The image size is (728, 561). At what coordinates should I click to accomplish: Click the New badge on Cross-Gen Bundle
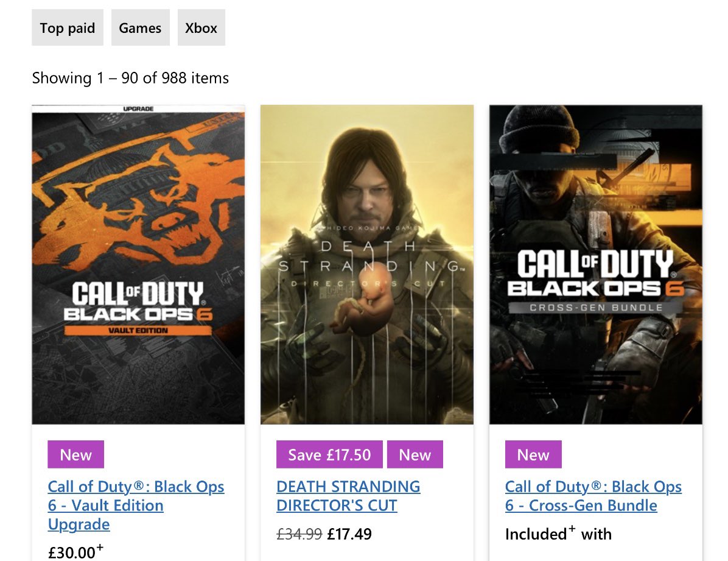pos(533,454)
